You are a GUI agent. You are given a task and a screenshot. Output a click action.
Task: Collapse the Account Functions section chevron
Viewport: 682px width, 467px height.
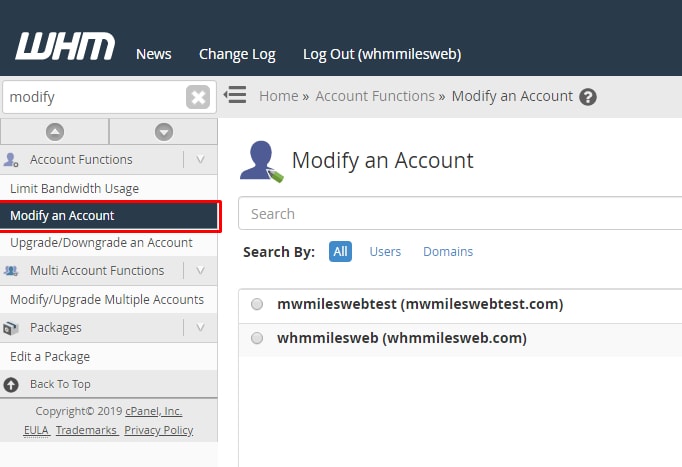200,160
